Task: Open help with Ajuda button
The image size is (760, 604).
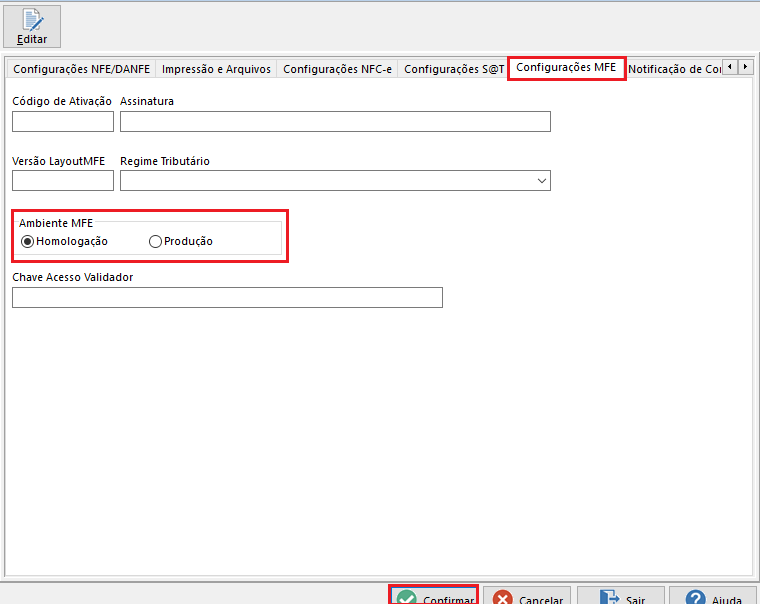Action: click(712, 596)
